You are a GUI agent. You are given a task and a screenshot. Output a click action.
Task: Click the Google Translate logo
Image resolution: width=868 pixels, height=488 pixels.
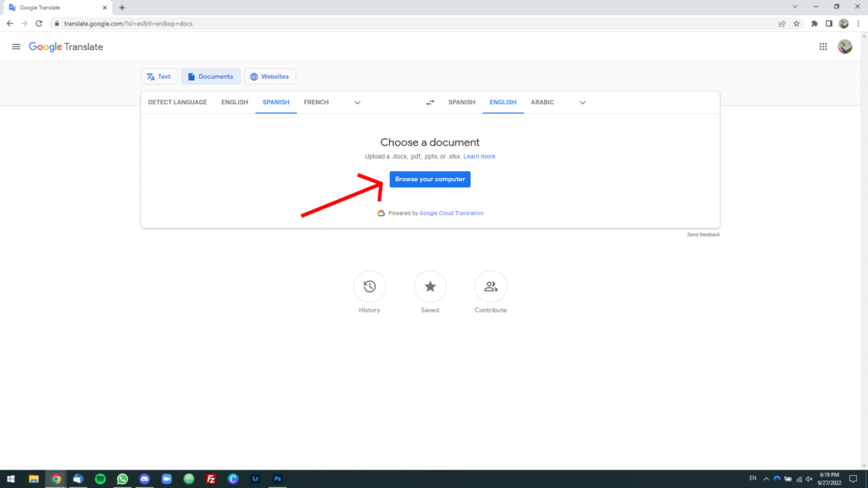pos(66,47)
